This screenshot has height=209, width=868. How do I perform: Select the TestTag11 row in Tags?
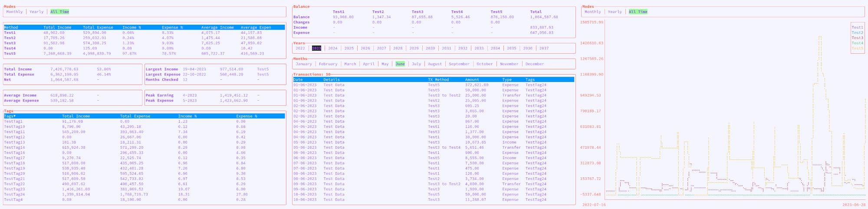click(144, 132)
